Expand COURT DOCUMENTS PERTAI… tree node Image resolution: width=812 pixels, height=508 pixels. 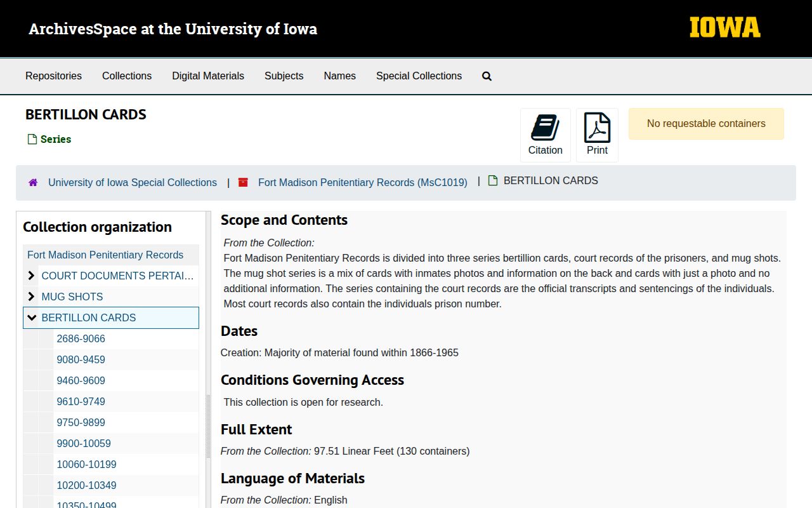tap(31, 276)
